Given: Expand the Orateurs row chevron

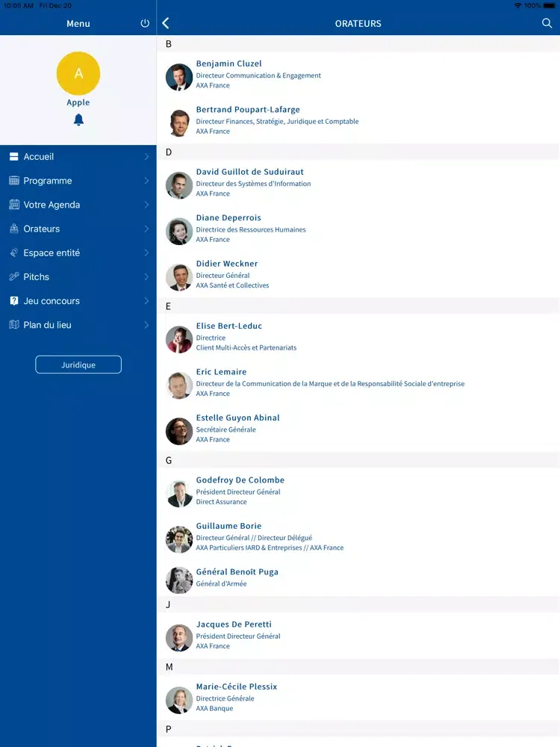Looking at the screenshot, I should [146, 229].
